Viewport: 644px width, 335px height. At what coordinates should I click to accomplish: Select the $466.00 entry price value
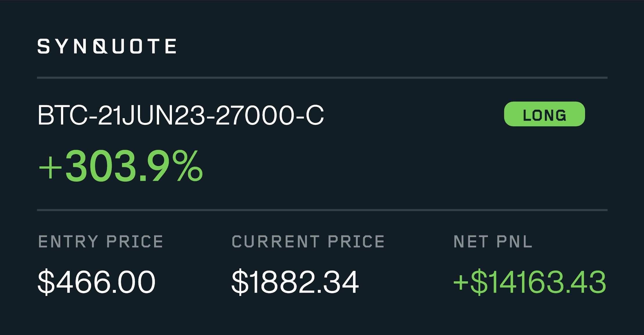pos(96,282)
